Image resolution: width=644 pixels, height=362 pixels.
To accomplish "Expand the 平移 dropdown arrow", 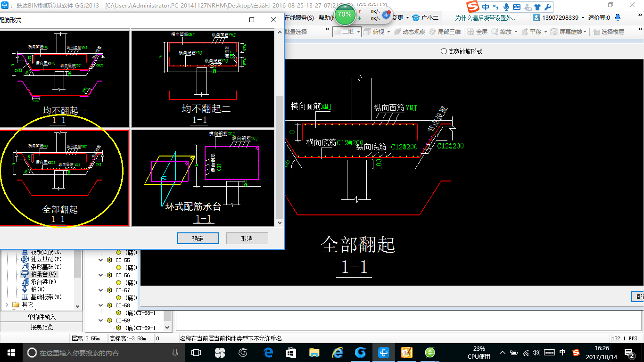I will click(x=546, y=32).
